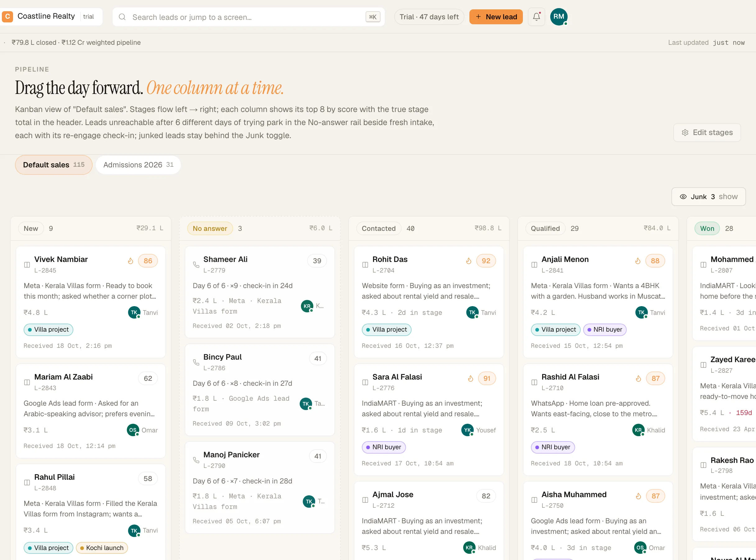This screenshot has width=756, height=560.
Task: Click the panel icon on Vivek Nambiar card
Action: (27, 264)
